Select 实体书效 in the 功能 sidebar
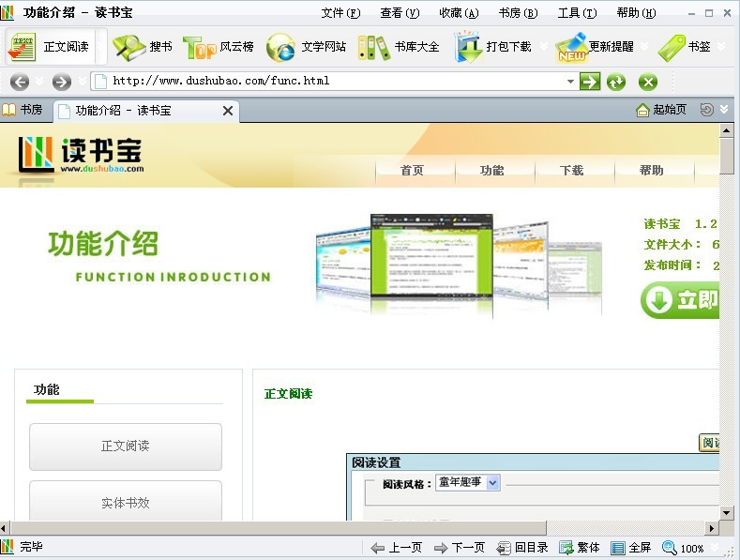 coord(126,501)
